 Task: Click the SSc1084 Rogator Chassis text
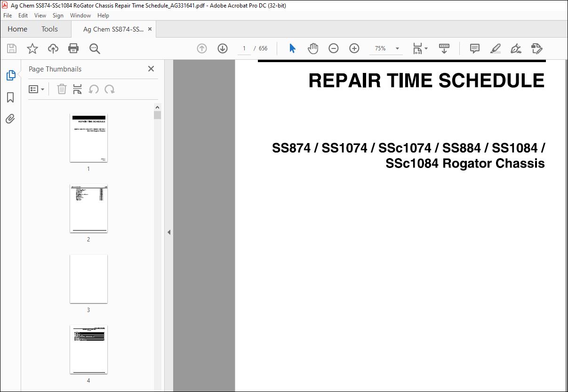(x=465, y=164)
